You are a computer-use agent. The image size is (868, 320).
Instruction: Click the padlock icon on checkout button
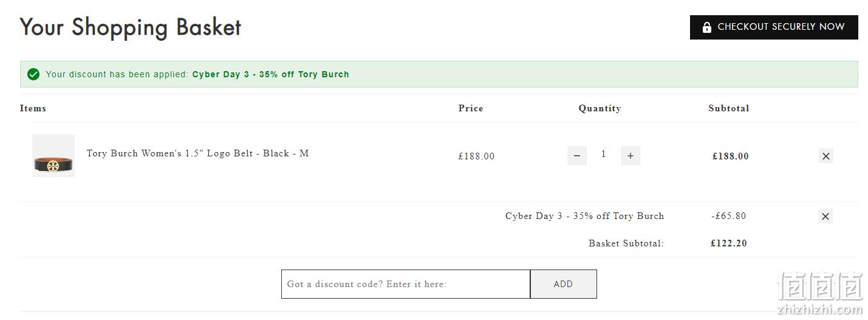[x=706, y=27]
